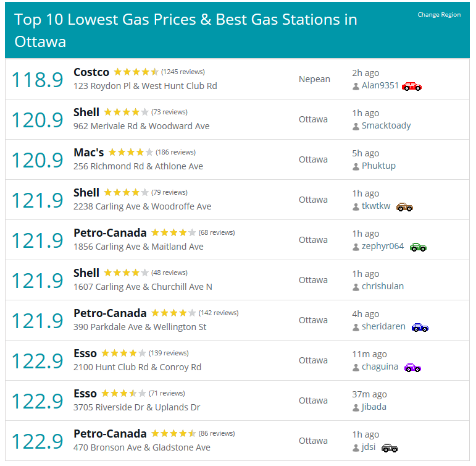Viewport: 476px width, 466px height.
Task: Click the brown car icon next to tkwtkw
Action: [404, 207]
